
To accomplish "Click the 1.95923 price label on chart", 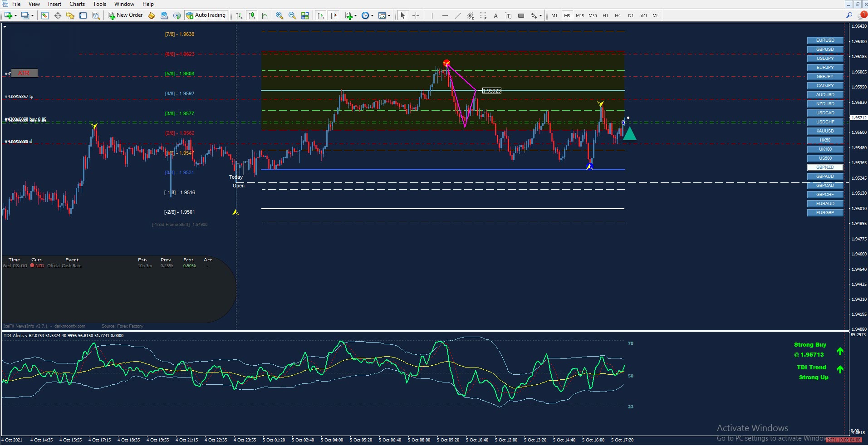I will pos(491,91).
